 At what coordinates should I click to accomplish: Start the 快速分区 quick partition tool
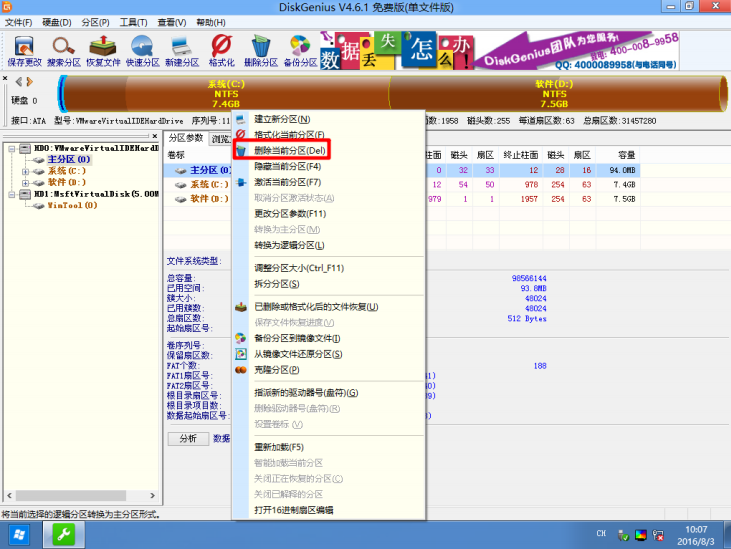pos(143,51)
